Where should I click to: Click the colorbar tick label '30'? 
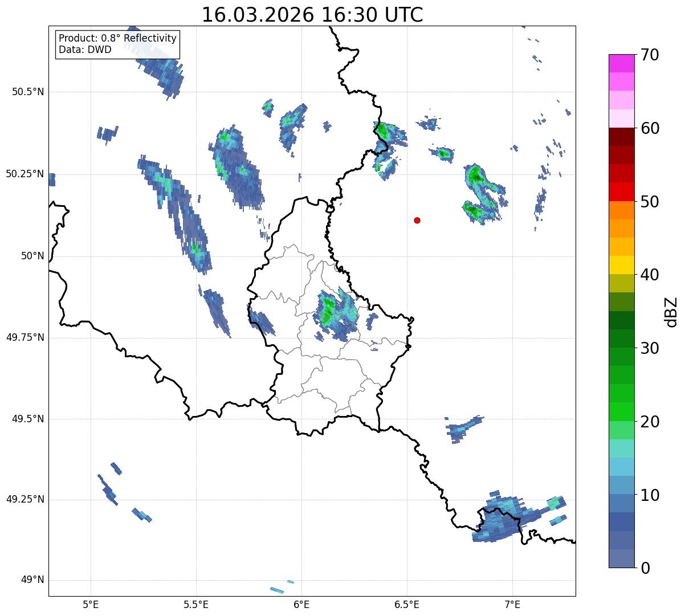coord(650,348)
